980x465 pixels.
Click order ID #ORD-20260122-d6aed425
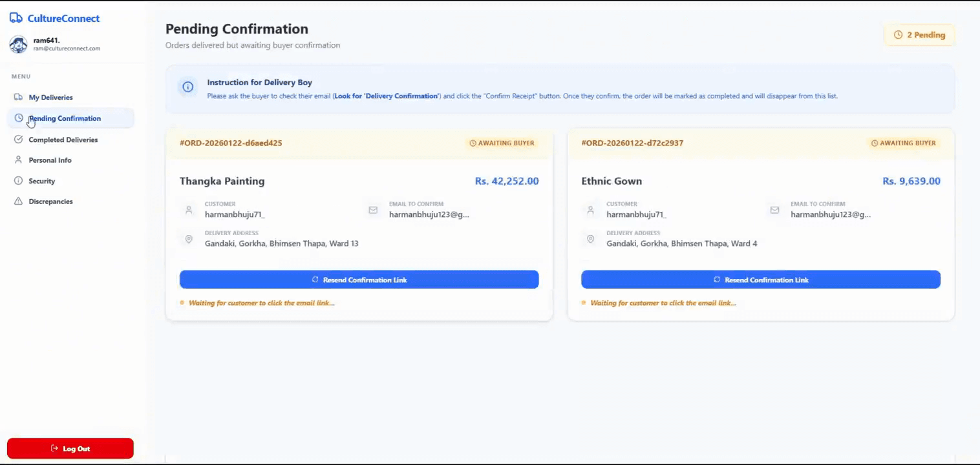231,143
